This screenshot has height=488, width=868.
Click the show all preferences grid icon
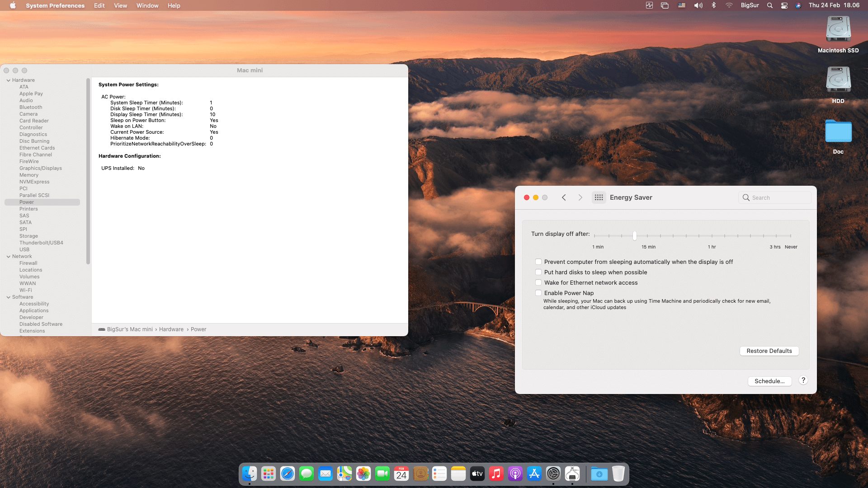click(599, 197)
